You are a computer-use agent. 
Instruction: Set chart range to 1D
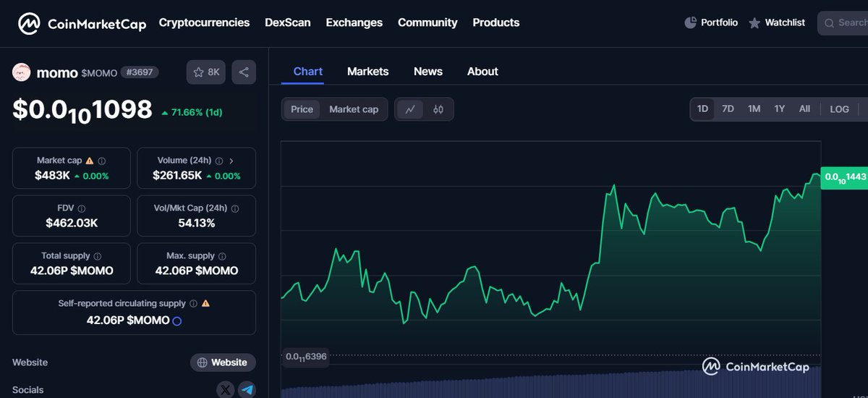(702, 109)
